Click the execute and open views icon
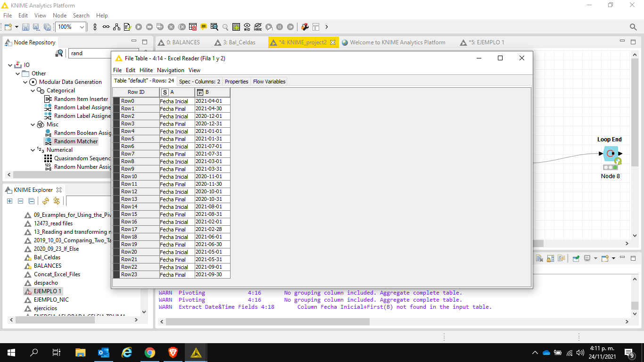This screenshot has width=644, height=362. pyautogui.click(x=160, y=27)
